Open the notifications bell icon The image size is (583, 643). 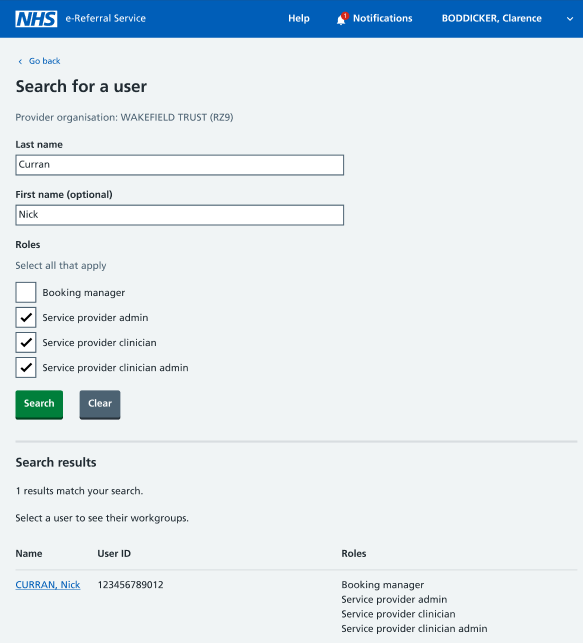pos(341,19)
